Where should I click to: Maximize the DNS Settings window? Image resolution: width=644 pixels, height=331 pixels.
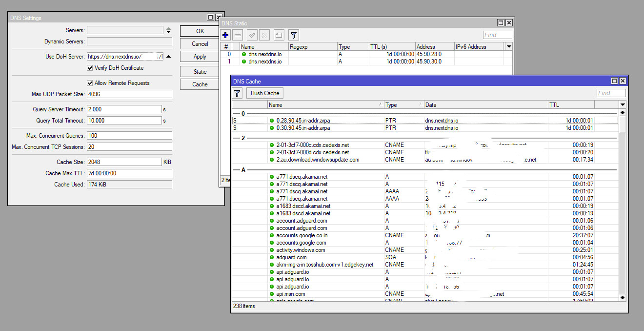click(210, 18)
